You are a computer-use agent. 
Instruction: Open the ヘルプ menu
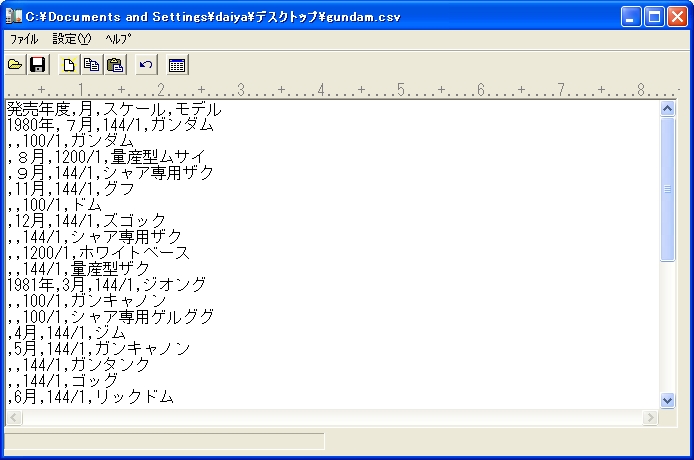(x=118, y=39)
